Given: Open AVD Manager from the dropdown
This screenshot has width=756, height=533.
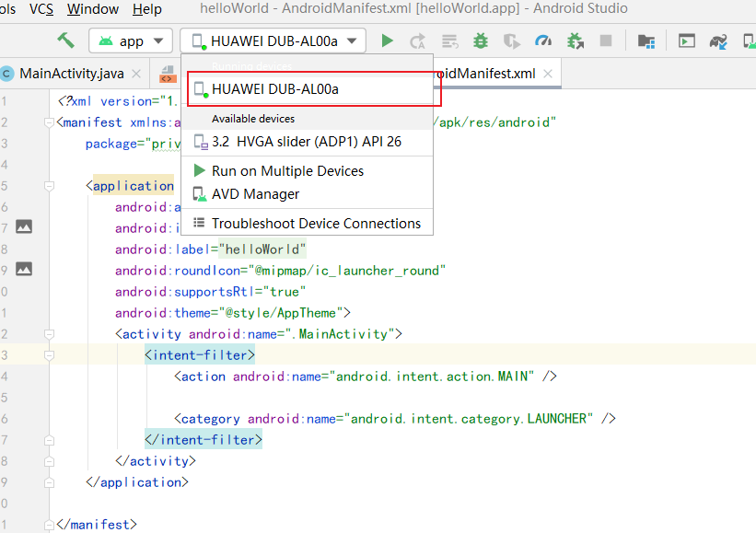Looking at the screenshot, I should (308, 194).
